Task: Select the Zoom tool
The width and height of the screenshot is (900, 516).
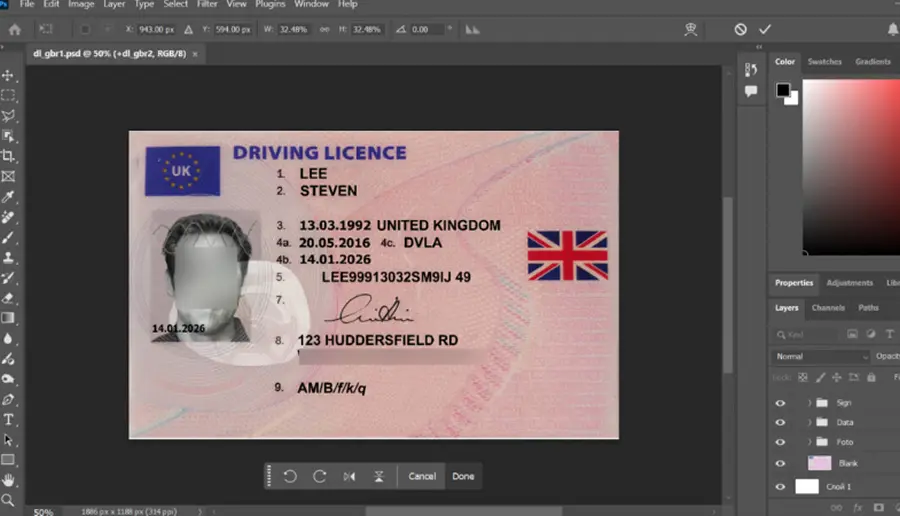Action: tap(8, 500)
